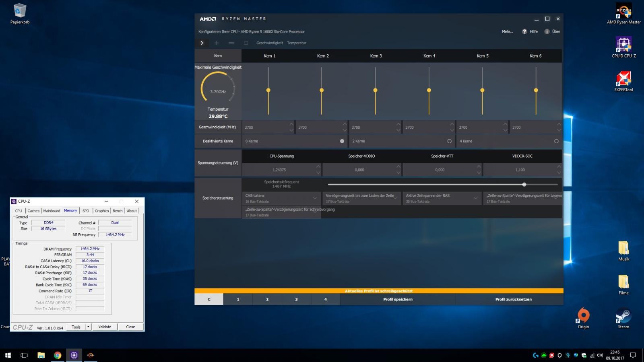The image size is (644, 362).
Task: Open the Action Center notification icon
Action: pos(633,355)
